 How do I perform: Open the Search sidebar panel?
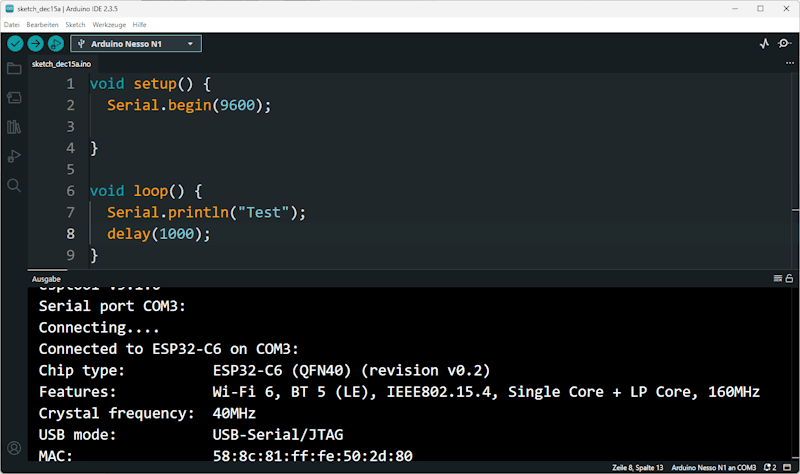point(14,185)
